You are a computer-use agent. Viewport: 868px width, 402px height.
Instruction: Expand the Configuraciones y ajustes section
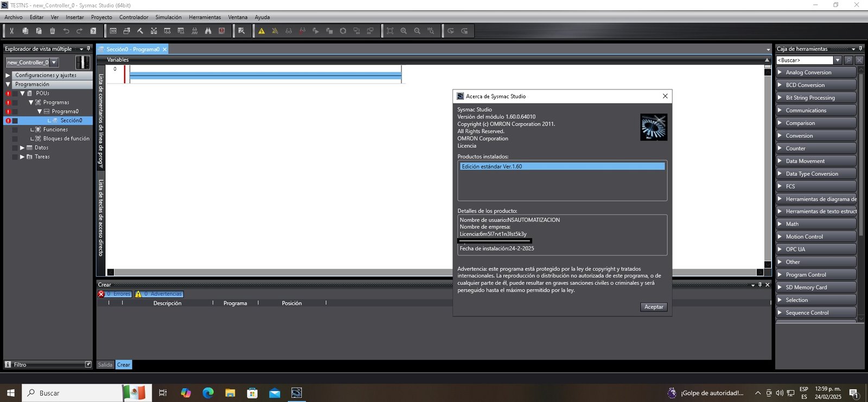pyautogui.click(x=8, y=75)
